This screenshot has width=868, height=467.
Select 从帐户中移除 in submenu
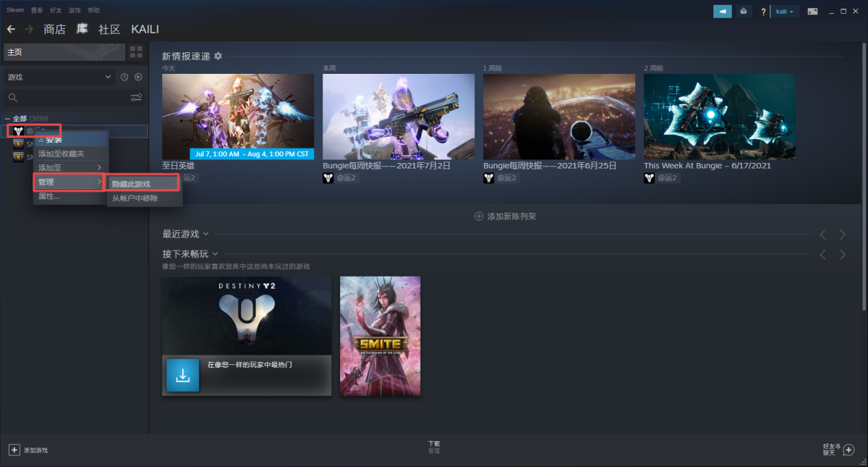144,198
